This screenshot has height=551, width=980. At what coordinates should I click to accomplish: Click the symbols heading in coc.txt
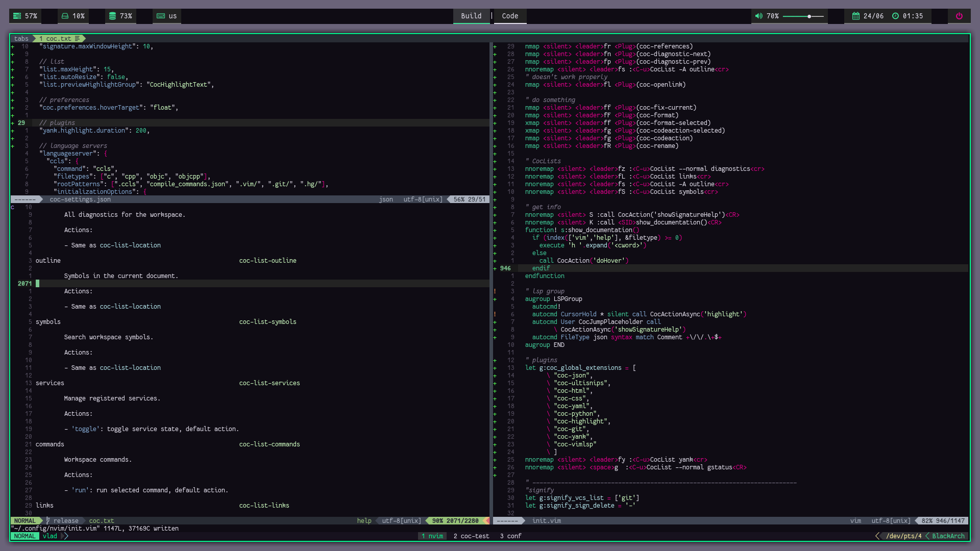point(48,322)
